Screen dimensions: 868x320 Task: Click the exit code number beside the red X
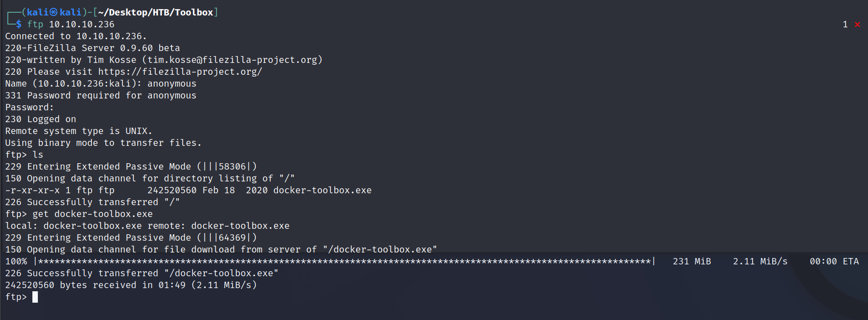[x=845, y=25]
